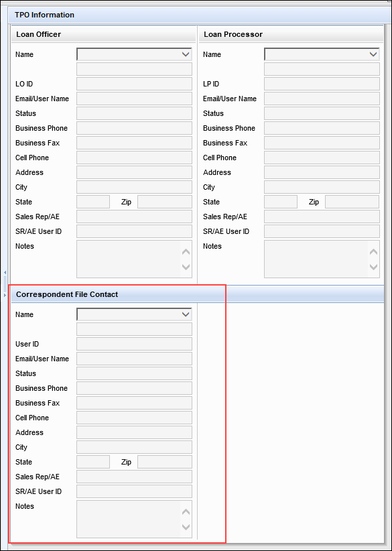Click Loan Processor Business Phone field
The height and width of the screenshot is (551, 392).
(322, 128)
